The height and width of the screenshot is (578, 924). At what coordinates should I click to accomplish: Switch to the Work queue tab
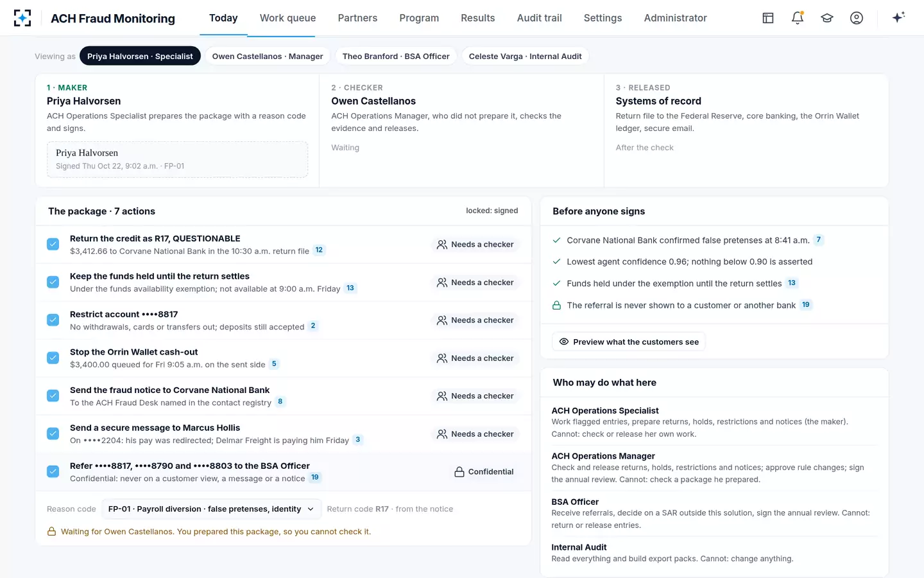pos(287,18)
